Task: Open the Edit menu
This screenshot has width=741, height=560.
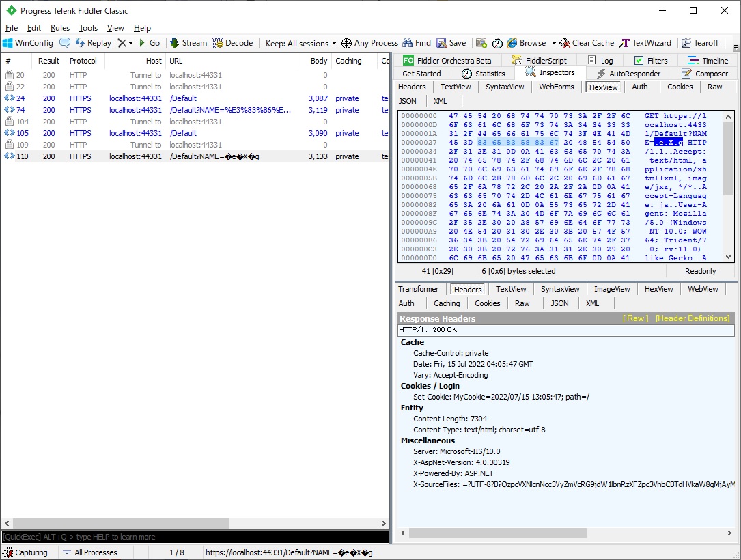Action: (34, 28)
